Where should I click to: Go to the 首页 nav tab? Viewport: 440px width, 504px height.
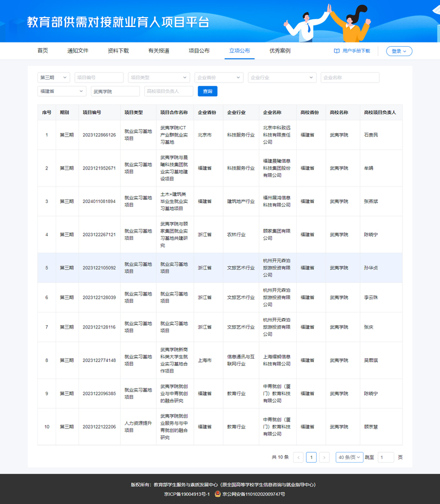[x=42, y=51]
